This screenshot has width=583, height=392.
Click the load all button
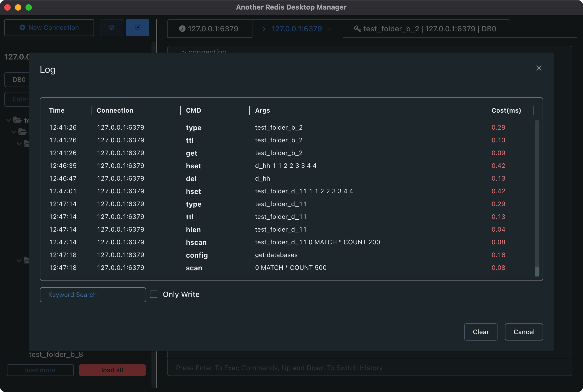pyautogui.click(x=112, y=370)
